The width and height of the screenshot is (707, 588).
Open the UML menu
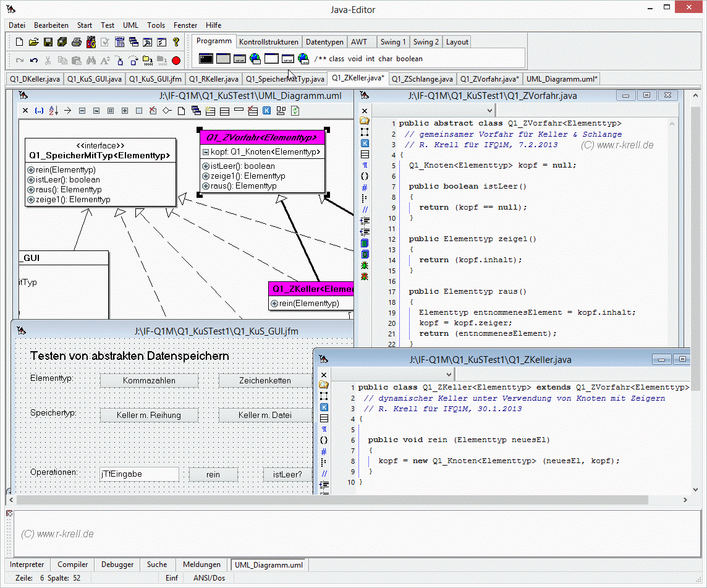(130, 25)
